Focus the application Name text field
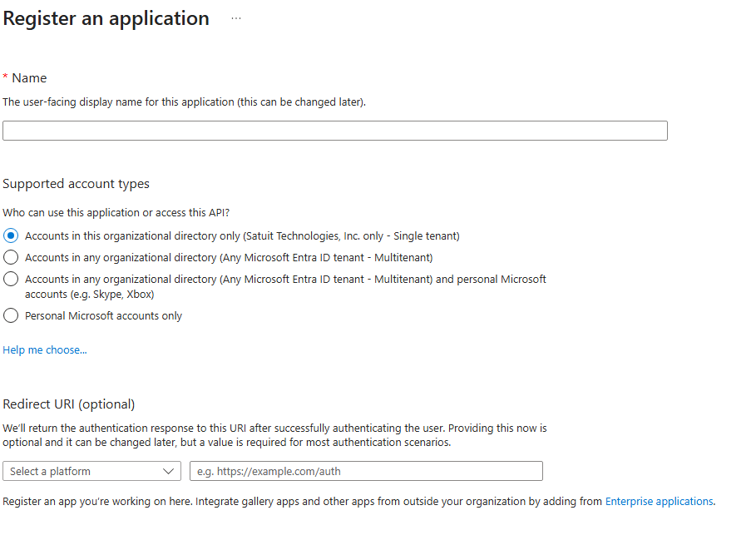This screenshot has width=756, height=540. click(x=335, y=131)
